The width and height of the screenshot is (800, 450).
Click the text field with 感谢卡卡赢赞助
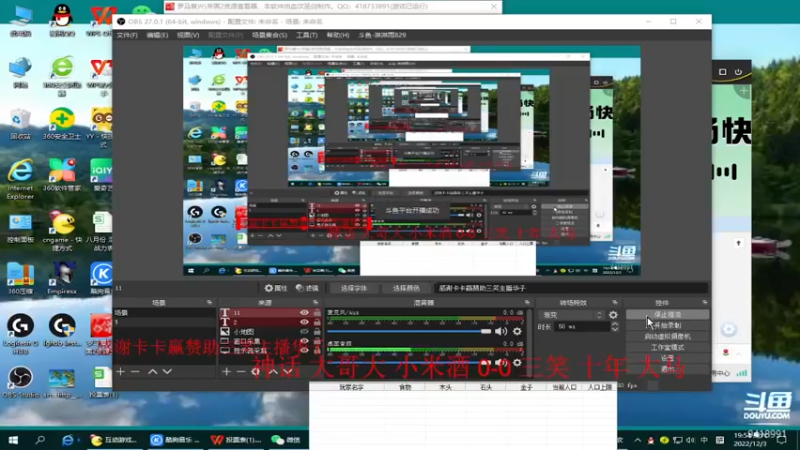pos(570,288)
